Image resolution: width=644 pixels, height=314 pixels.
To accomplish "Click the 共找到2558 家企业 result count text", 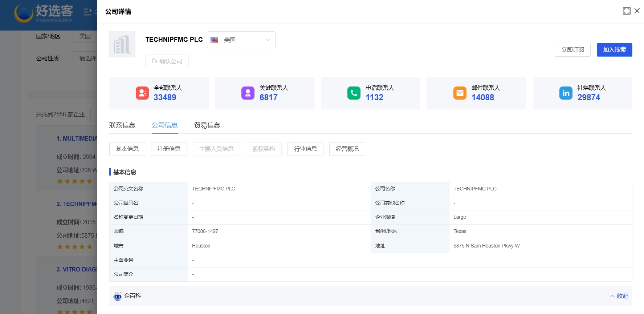I will click(60, 114).
